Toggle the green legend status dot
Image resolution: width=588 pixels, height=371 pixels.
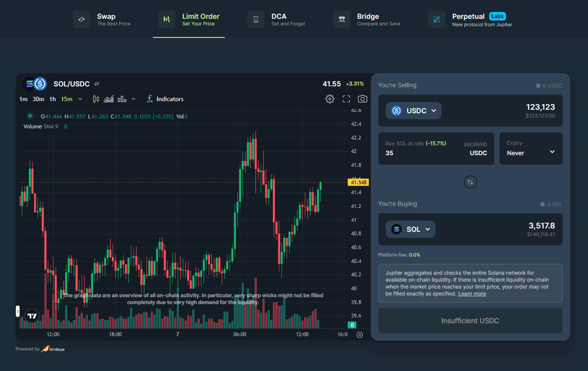pyautogui.click(x=30, y=116)
